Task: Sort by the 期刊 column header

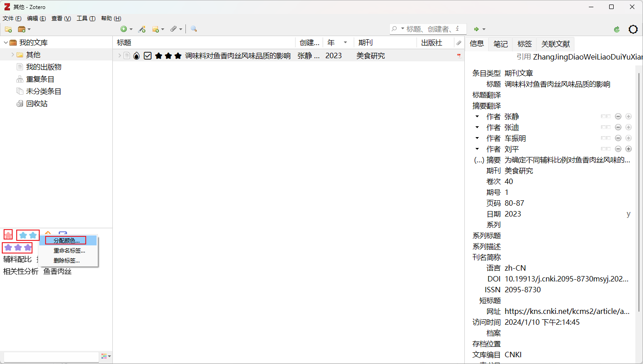Action: (386, 43)
